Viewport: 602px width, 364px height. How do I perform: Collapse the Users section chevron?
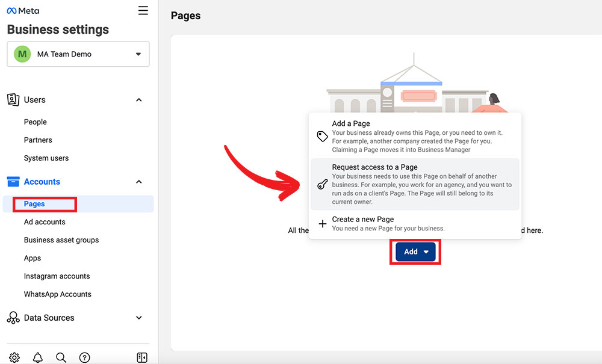[139, 100]
